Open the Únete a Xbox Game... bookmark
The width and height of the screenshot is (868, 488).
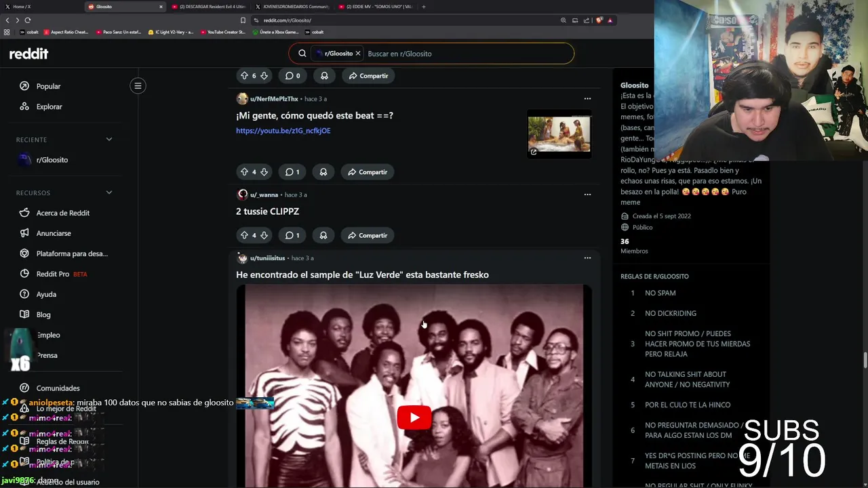click(275, 32)
